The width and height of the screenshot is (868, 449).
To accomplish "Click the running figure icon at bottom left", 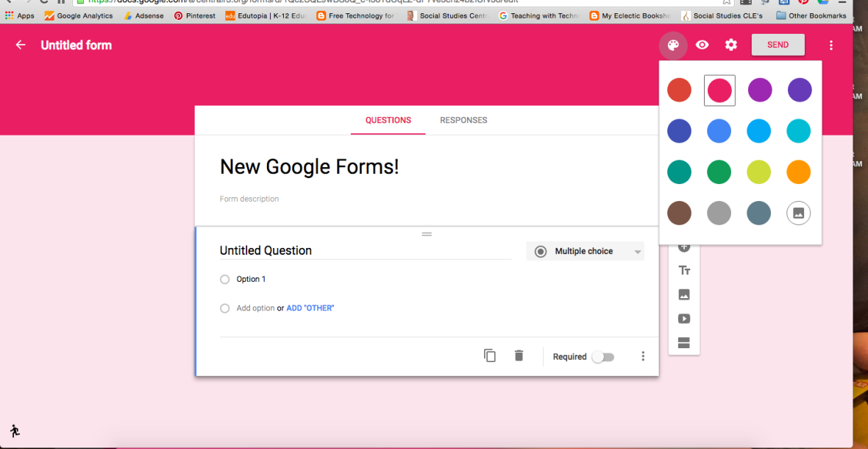I will [x=15, y=431].
